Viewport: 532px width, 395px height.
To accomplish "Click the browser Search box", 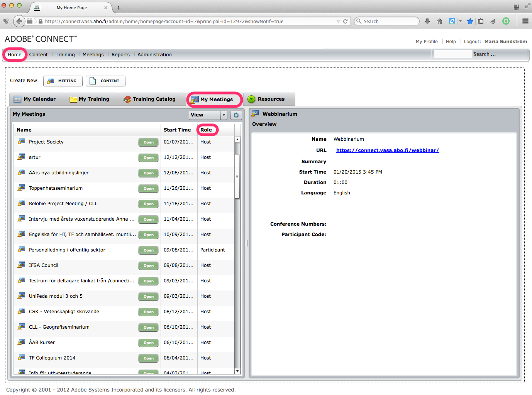I will [387, 21].
